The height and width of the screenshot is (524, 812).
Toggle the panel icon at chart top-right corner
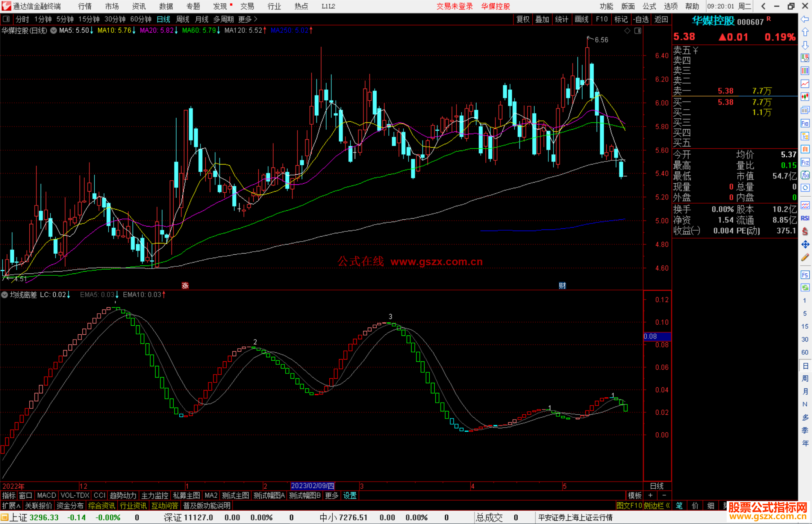pyautogui.click(x=638, y=31)
